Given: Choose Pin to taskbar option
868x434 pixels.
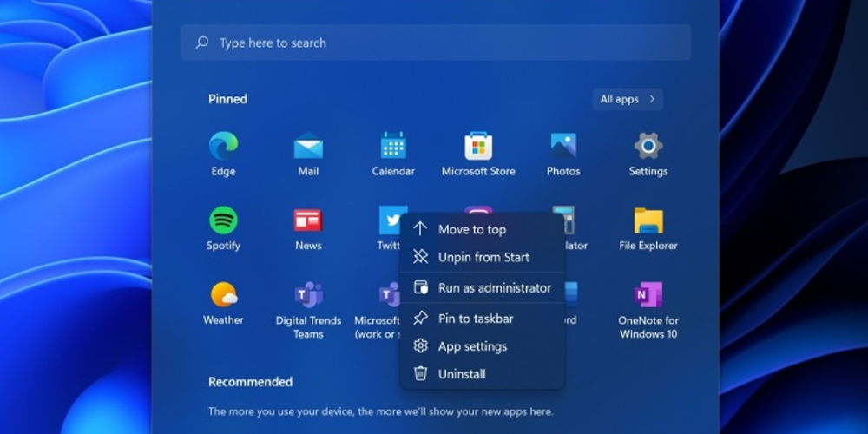Looking at the screenshot, I should 482,319.
